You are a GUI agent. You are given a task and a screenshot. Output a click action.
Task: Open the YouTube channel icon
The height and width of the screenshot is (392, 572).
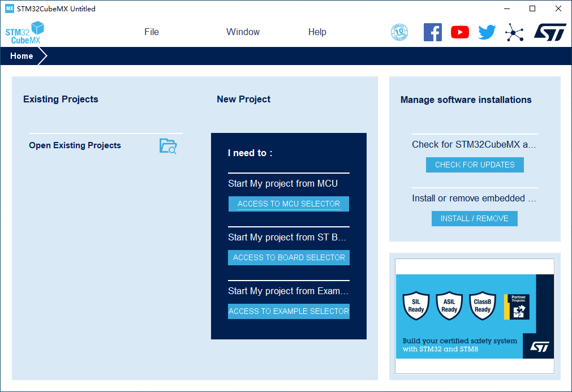(459, 32)
